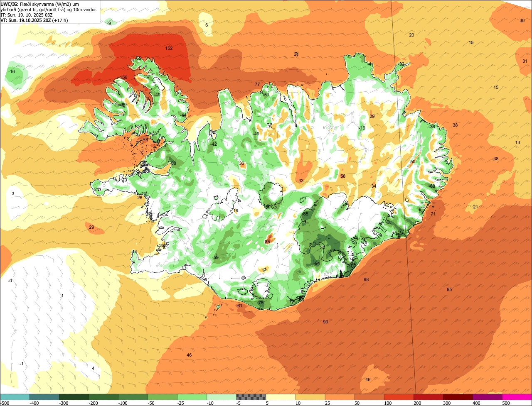Click the -77 value on the southeast coast
532x406 pixels.
pyautogui.click(x=401, y=232)
